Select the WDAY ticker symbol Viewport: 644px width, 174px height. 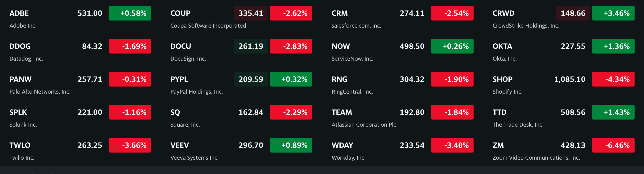coord(342,145)
